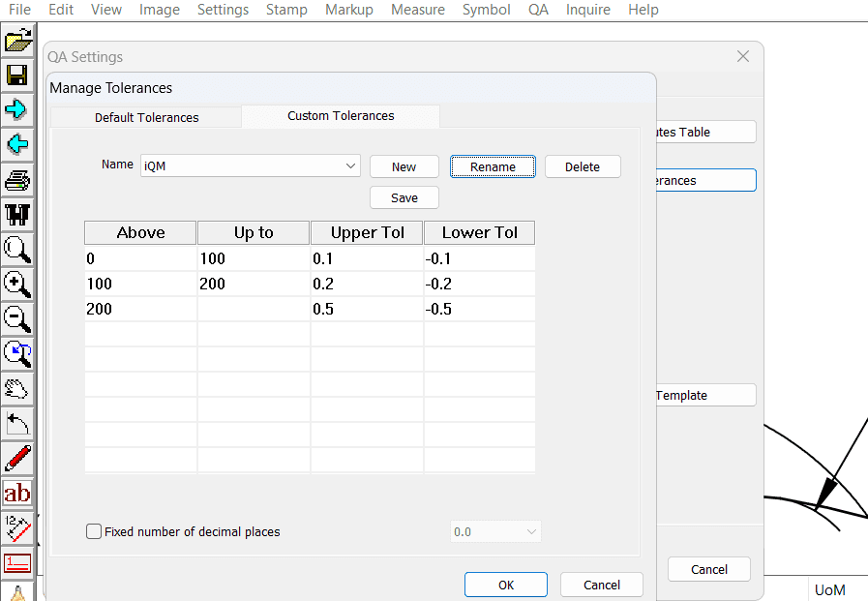The image size is (868, 601).
Task: Select the 'ab' text markup tool
Action: click(x=16, y=493)
